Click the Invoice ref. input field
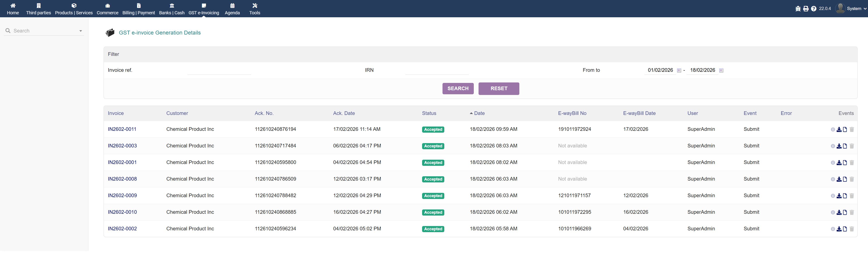868x266 pixels. (x=219, y=71)
